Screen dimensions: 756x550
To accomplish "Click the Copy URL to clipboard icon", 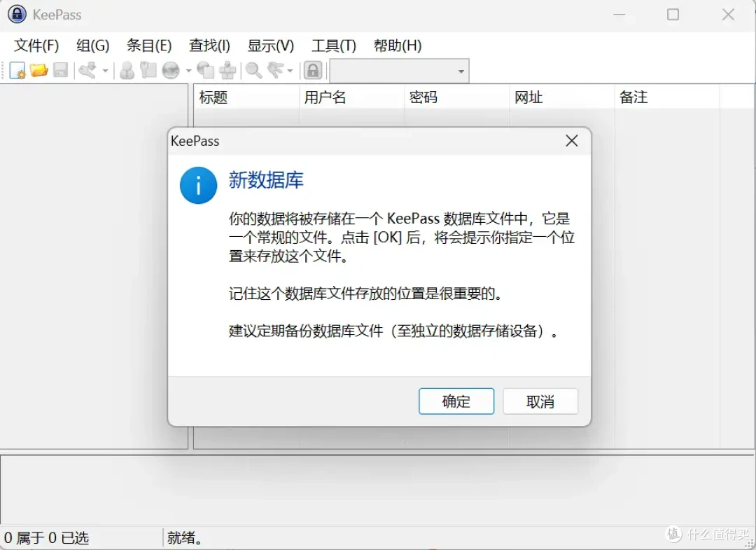I will point(205,71).
